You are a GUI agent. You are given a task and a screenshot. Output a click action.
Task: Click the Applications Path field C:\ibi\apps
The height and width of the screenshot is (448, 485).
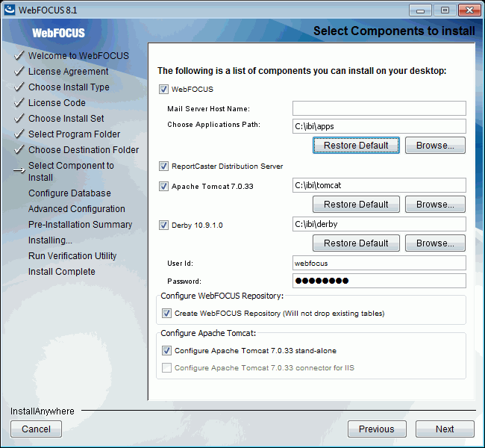tap(379, 126)
